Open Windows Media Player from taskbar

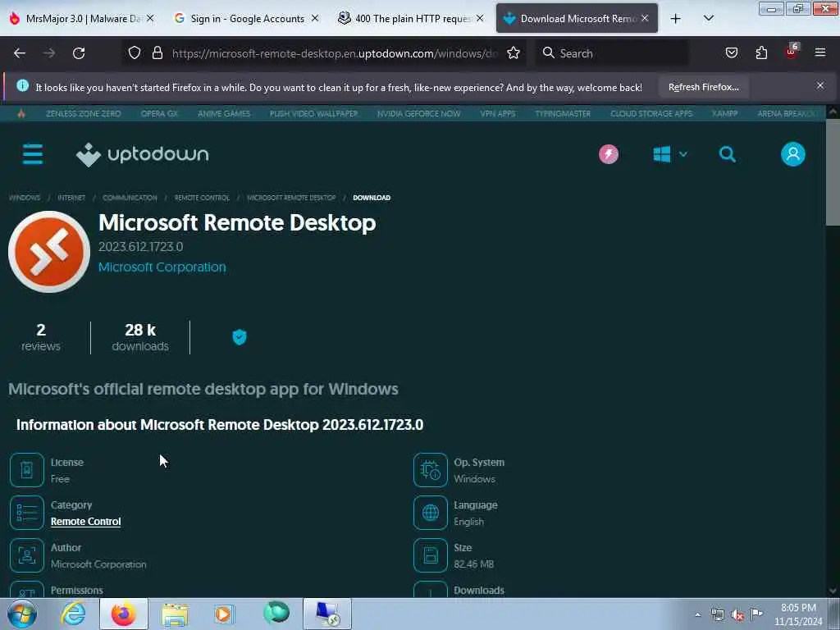click(x=224, y=614)
